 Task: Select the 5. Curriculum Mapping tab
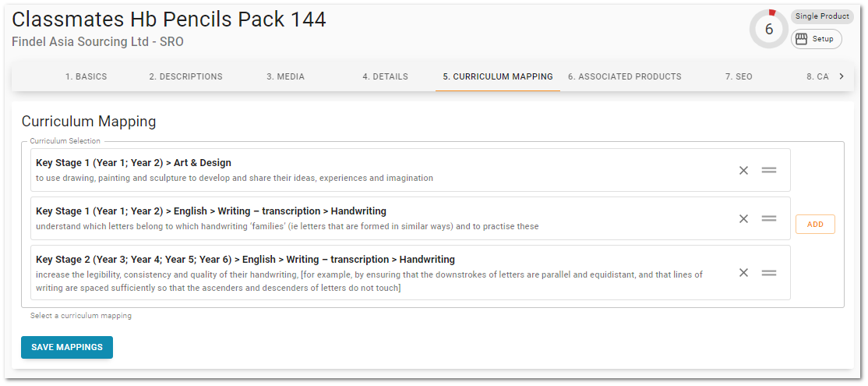(498, 76)
